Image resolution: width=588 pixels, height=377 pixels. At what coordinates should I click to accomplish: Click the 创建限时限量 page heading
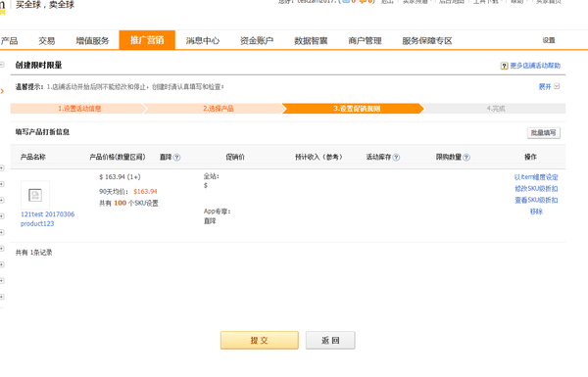tap(38, 66)
